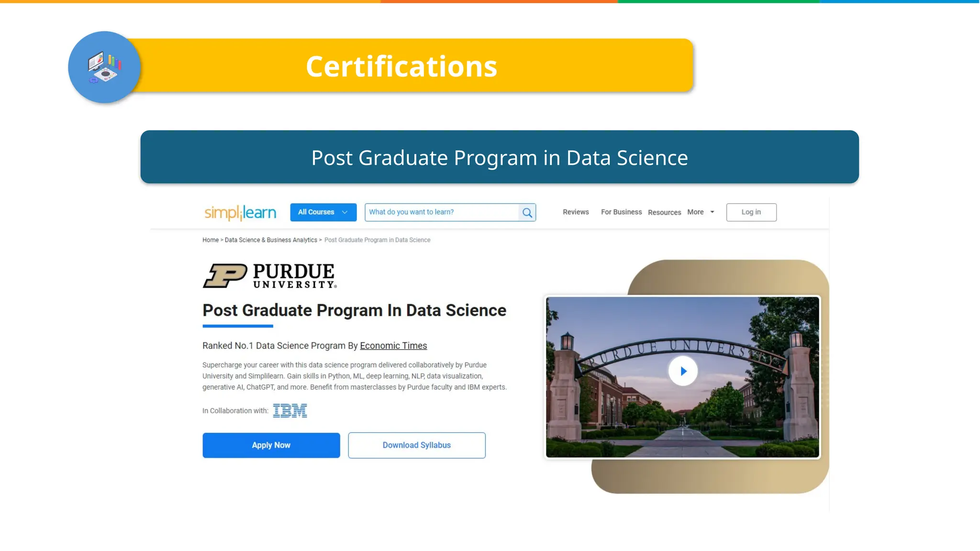This screenshot has height=551, width=980.
Task: Click the Log in button
Action: pos(751,212)
